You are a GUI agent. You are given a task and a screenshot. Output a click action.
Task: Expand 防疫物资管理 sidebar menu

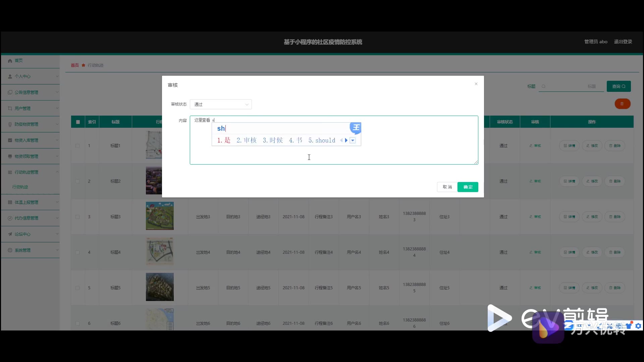click(x=30, y=124)
